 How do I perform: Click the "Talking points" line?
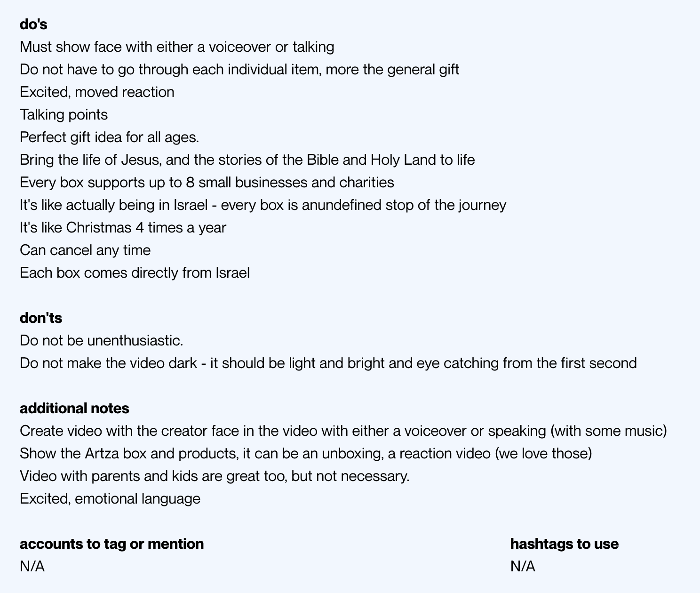pos(64,115)
